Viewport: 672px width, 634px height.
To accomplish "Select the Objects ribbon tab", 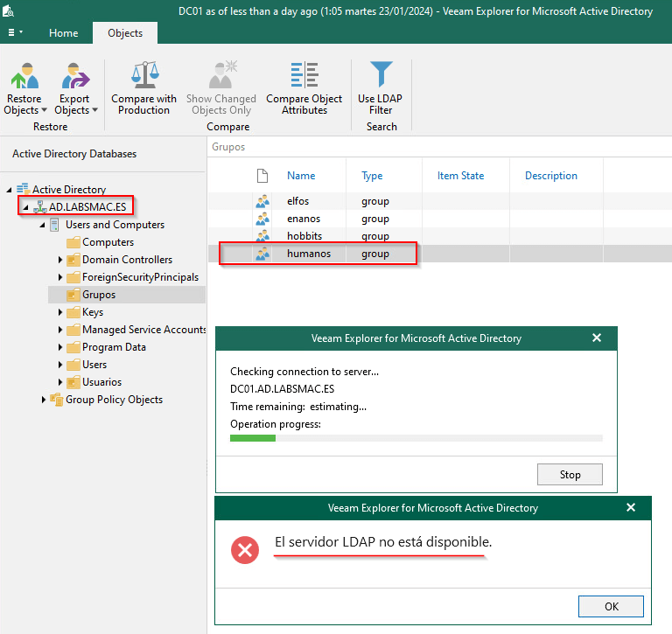I will [125, 33].
